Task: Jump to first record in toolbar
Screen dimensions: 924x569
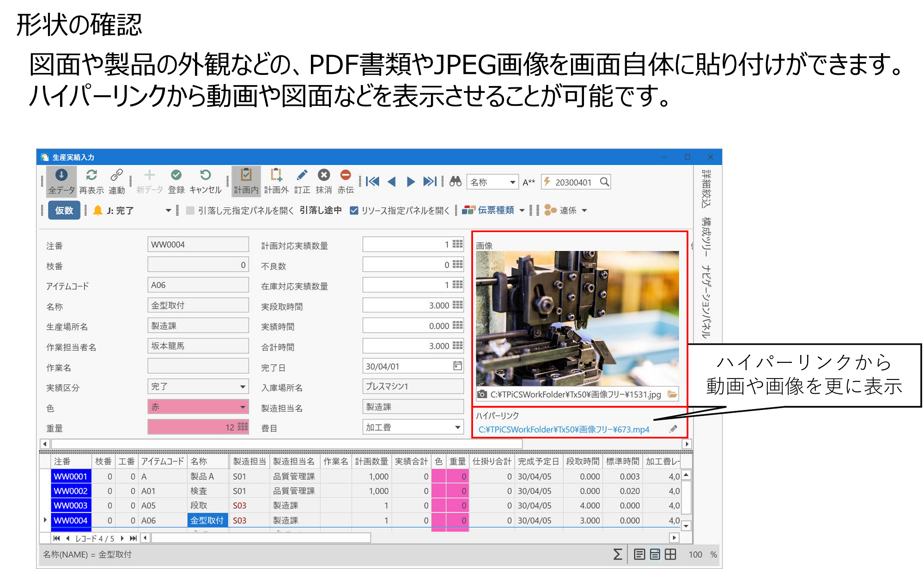Action: click(373, 182)
